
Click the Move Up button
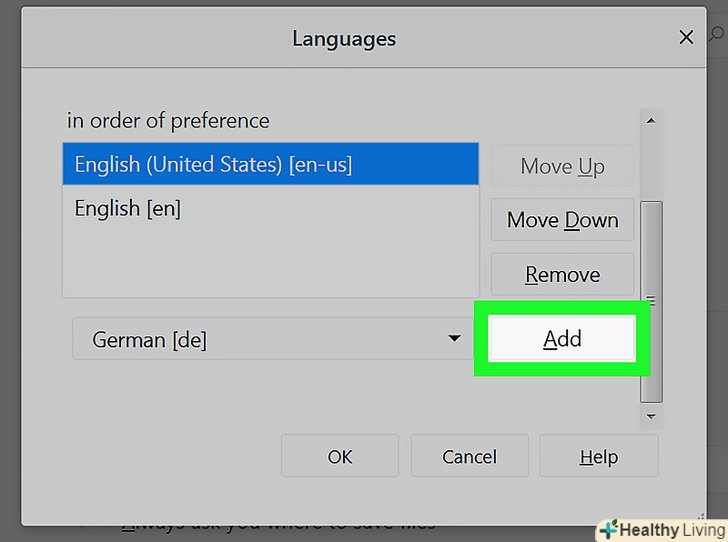pyautogui.click(x=562, y=166)
